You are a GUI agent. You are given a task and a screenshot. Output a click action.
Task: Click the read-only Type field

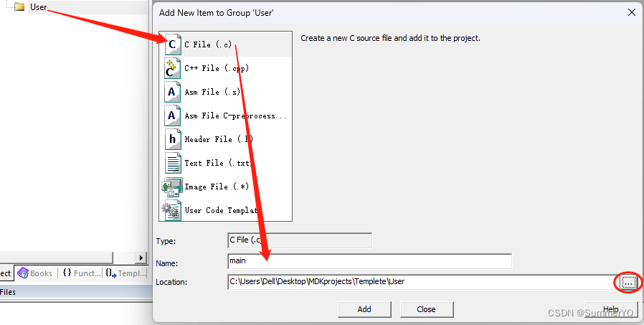300,240
